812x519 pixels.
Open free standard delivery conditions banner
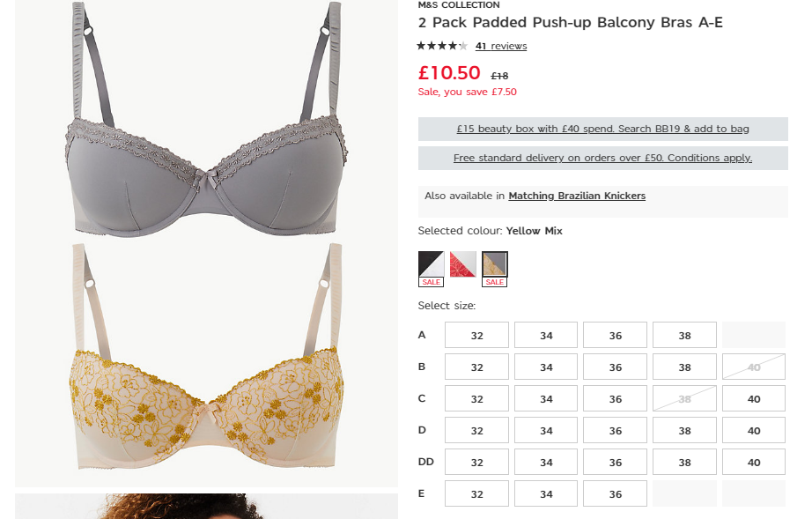602,158
